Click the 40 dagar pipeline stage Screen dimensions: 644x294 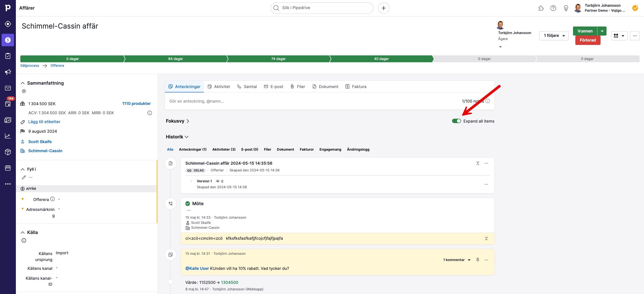pos(381,59)
